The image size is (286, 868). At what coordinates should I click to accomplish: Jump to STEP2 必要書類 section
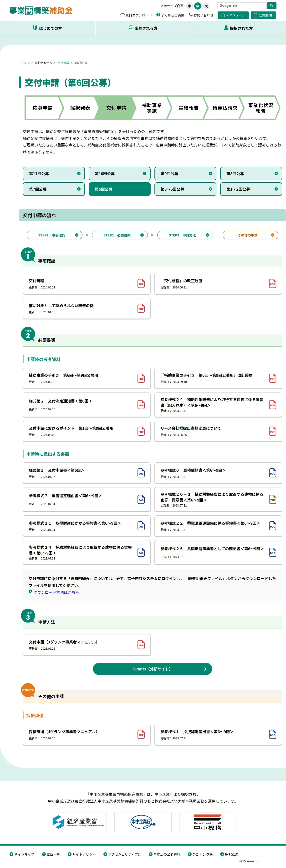click(x=120, y=235)
